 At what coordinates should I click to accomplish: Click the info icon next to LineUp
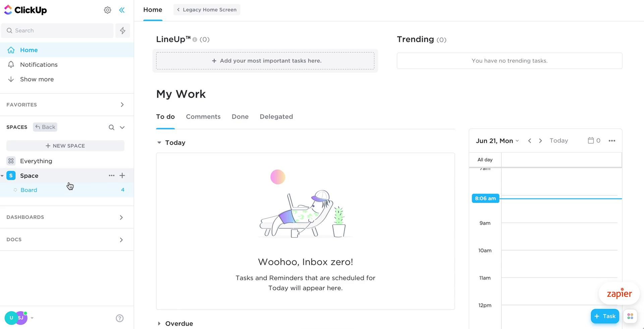click(195, 39)
